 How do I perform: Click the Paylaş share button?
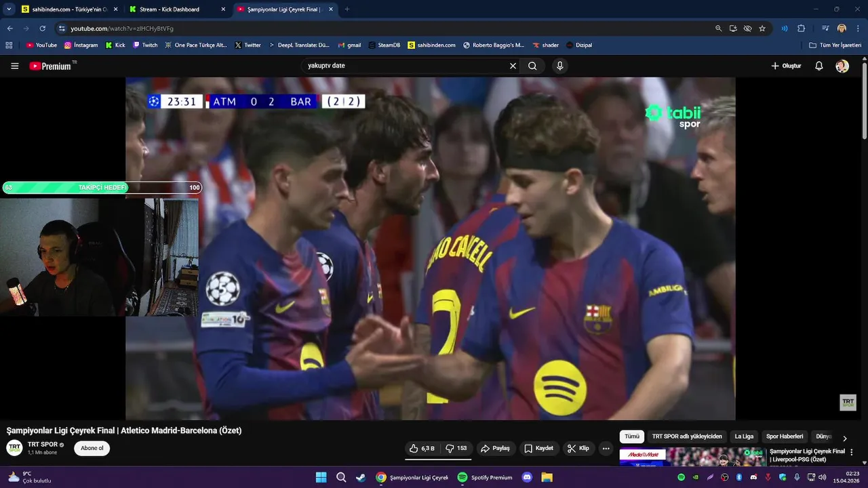point(495,448)
